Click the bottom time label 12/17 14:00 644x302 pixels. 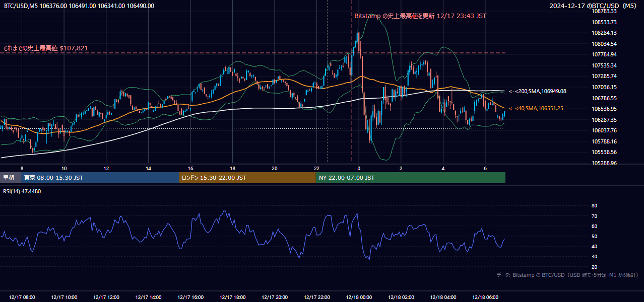pyautogui.click(x=148, y=297)
